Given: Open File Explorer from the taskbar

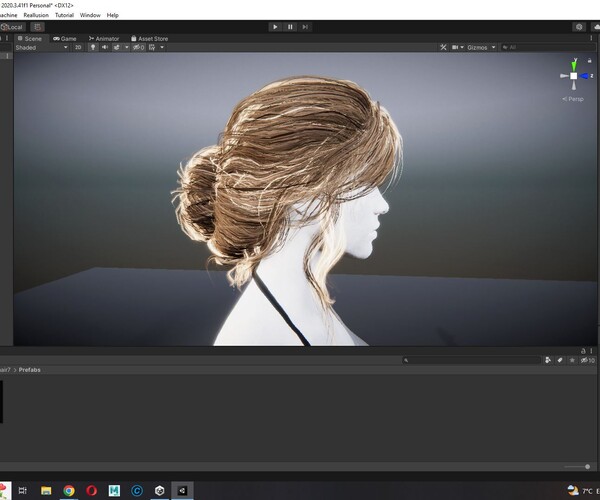Looking at the screenshot, I should tap(46, 490).
